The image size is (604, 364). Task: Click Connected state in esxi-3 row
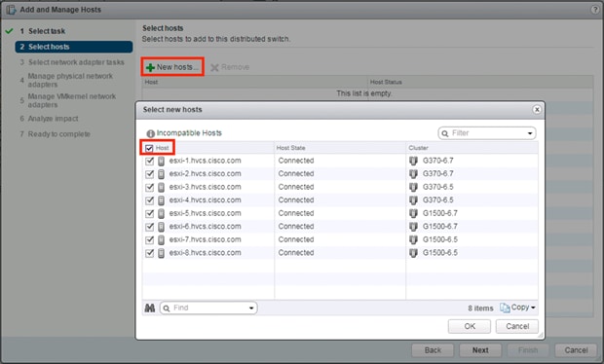pos(296,187)
